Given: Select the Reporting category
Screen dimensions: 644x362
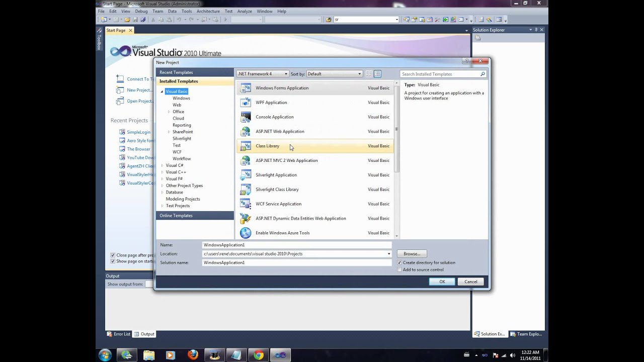Looking at the screenshot, I should point(182,125).
